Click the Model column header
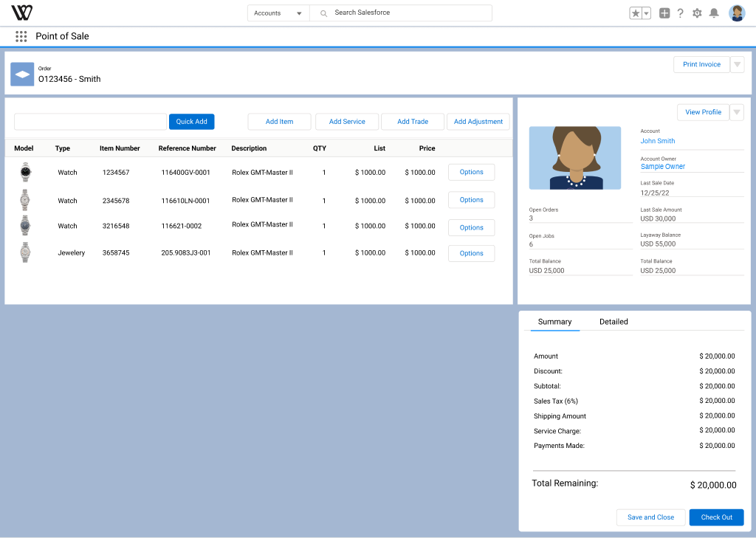756x538 pixels. click(24, 148)
